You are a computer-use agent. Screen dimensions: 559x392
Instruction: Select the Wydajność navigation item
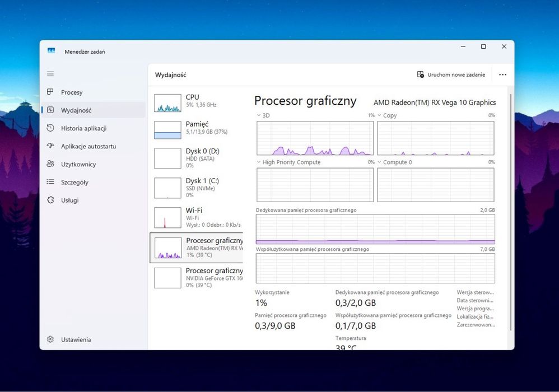(x=94, y=110)
